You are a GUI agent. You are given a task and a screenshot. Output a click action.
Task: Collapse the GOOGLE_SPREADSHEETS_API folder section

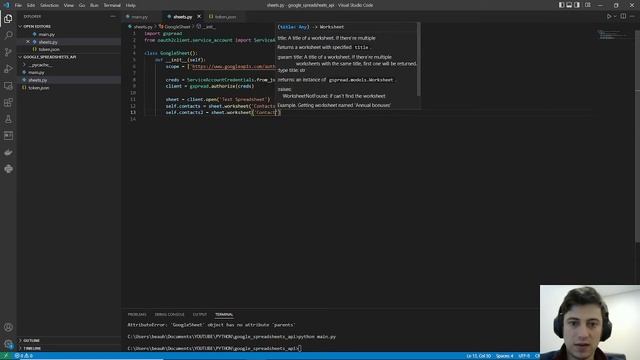click(x=49, y=57)
